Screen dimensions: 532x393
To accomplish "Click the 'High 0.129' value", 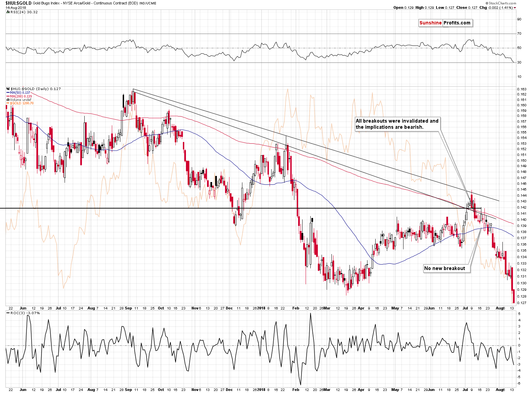I will click(425, 7).
